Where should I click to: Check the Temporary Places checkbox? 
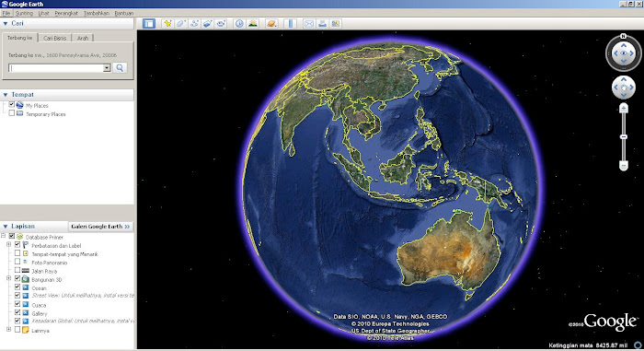[x=11, y=113]
